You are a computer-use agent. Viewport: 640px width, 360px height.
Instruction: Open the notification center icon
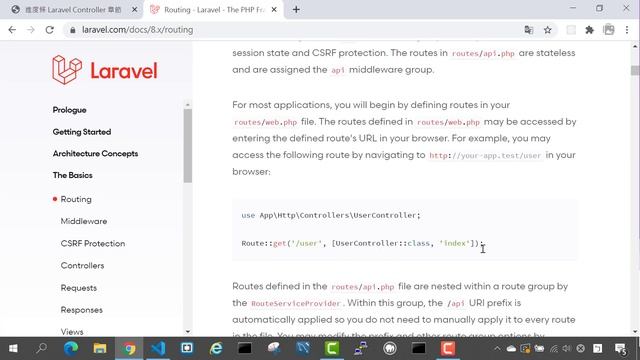[620, 349]
